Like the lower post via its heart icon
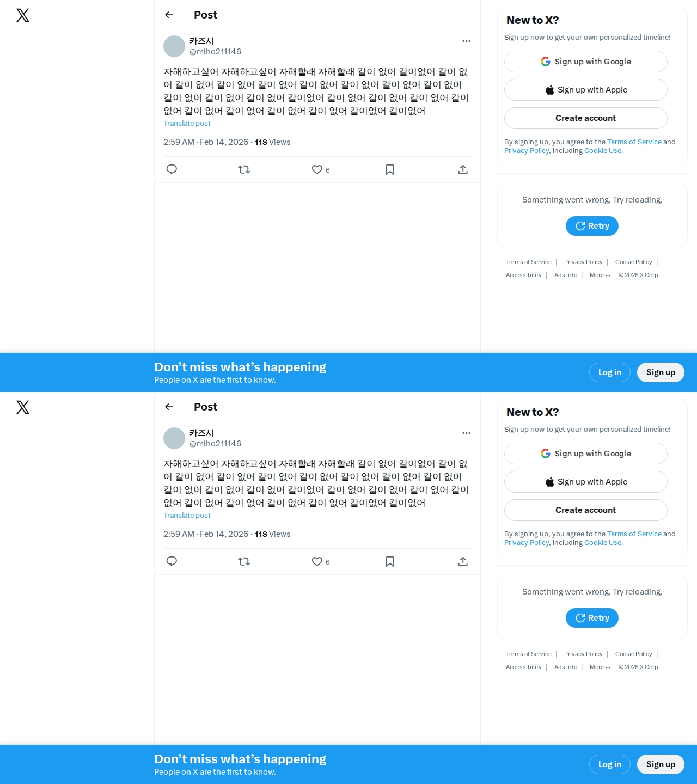Image resolution: width=697 pixels, height=784 pixels. pos(317,561)
